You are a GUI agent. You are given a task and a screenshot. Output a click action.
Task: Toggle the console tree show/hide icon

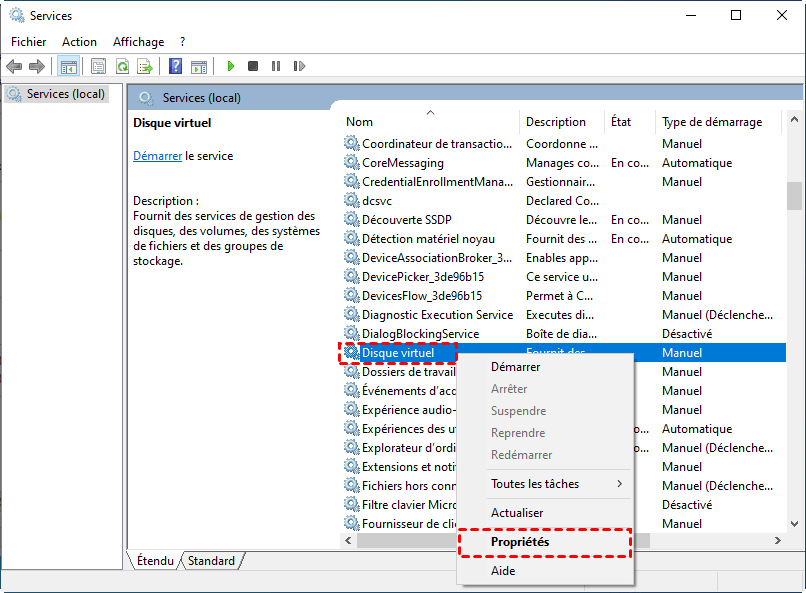[x=68, y=66]
